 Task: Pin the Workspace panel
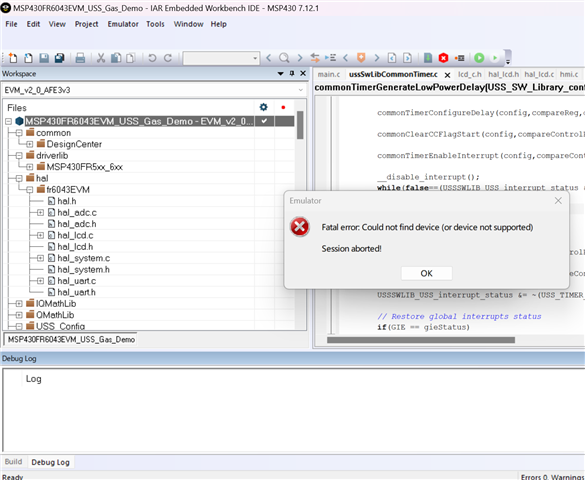point(292,73)
